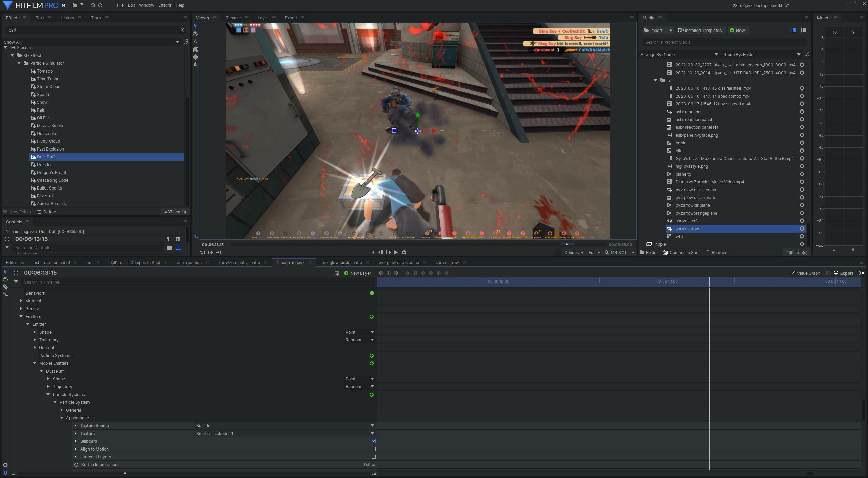Pin the Controls panel
This screenshot has width=868, height=478.
168,239
